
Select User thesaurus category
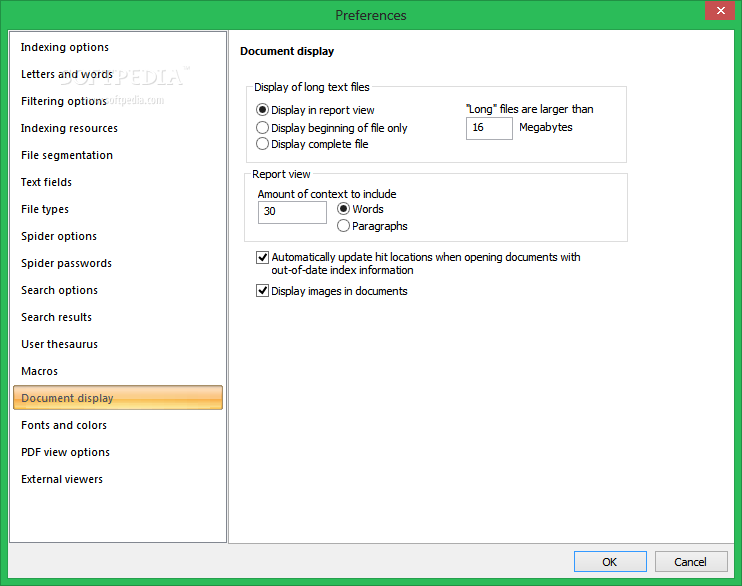118,344
